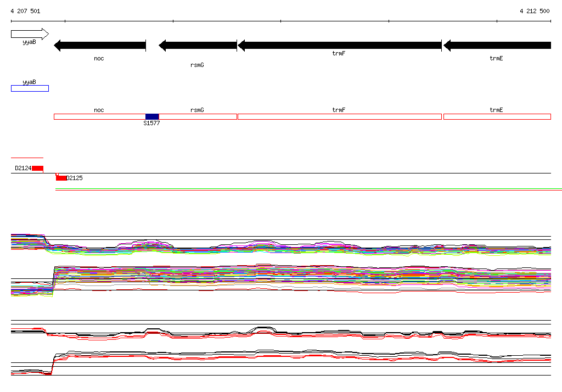Select the blue-outlined yyaB box
This screenshot has width=562, height=392.
pos(30,88)
